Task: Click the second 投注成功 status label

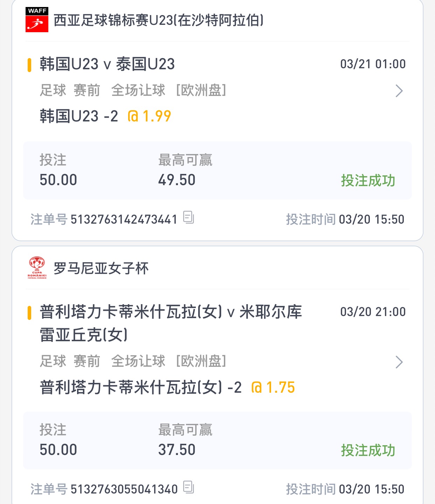Action: point(368,450)
